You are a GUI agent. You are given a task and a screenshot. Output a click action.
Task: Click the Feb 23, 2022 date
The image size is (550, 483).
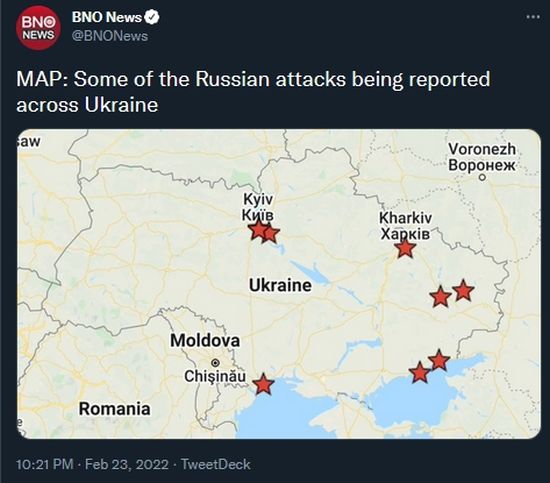pyautogui.click(x=127, y=464)
